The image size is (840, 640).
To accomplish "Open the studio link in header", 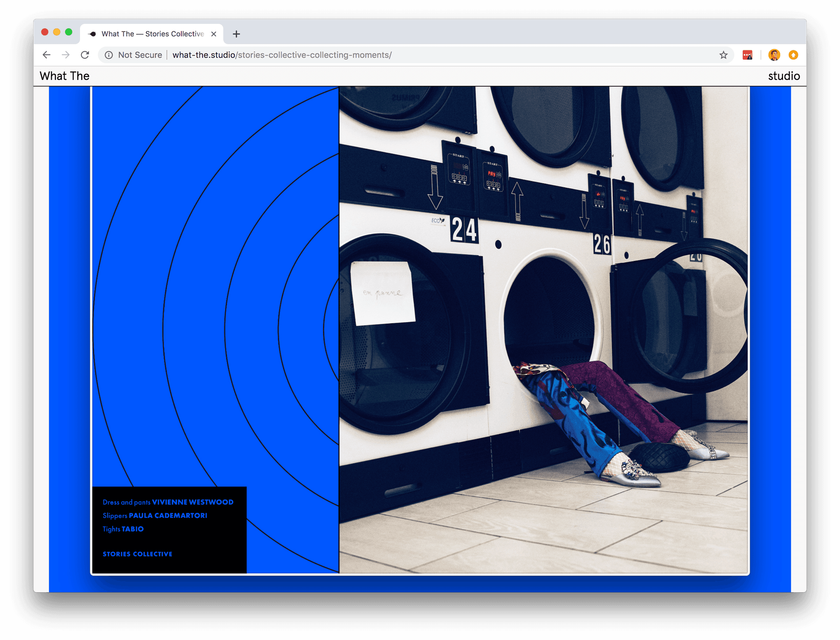I will [x=783, y=76].
